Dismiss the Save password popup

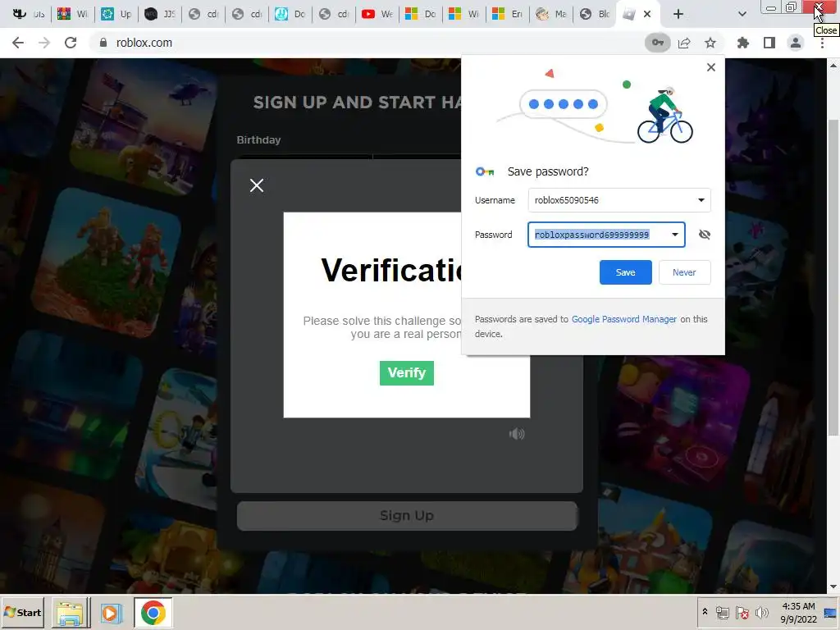pyautogui.click(x=711, y=67)
